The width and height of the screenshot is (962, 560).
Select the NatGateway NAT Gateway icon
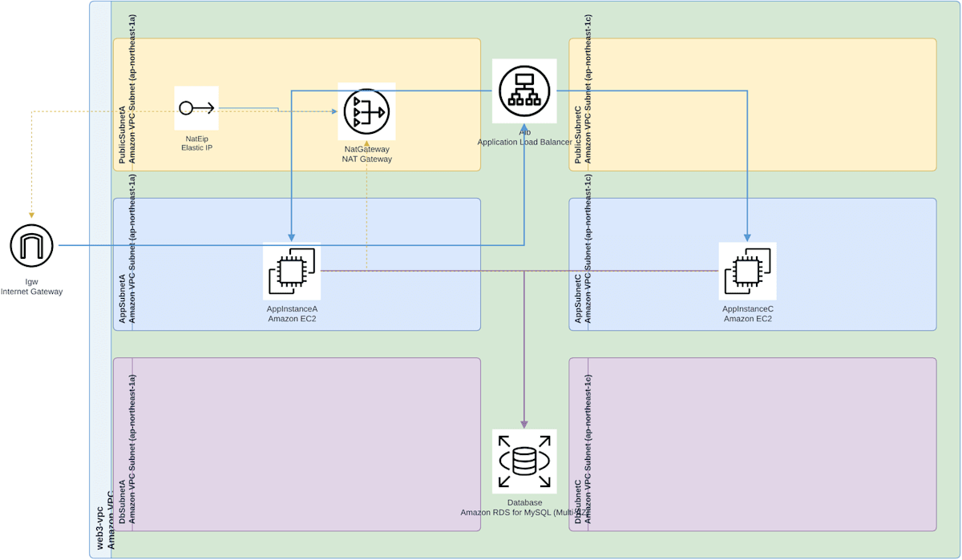pyautogui.click(x=366, y=112)
